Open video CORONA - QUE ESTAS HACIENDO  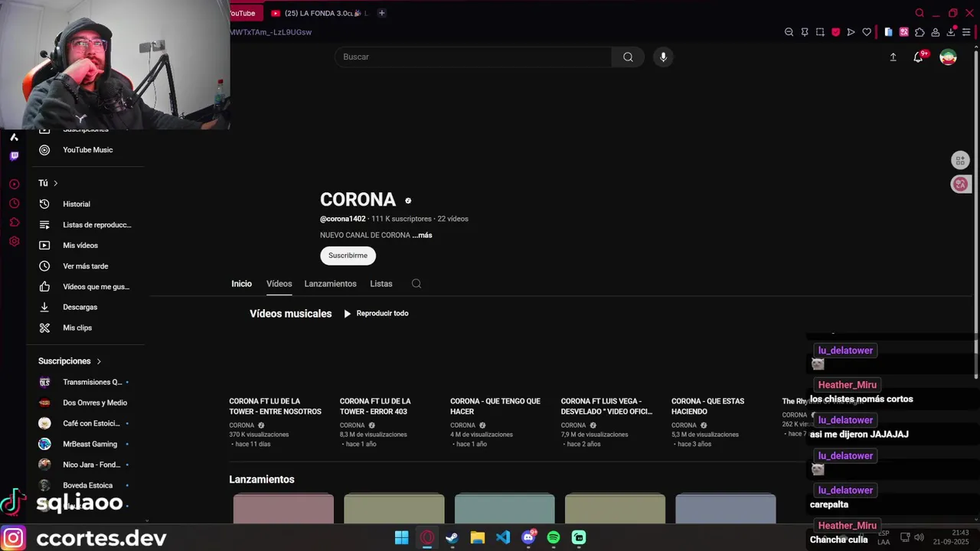[x=707, y=406]
